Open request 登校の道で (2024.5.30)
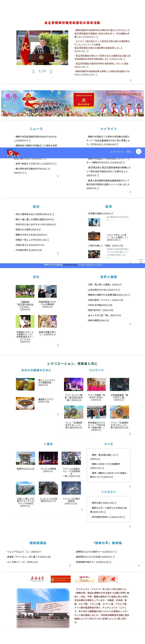 coord(103,503)
